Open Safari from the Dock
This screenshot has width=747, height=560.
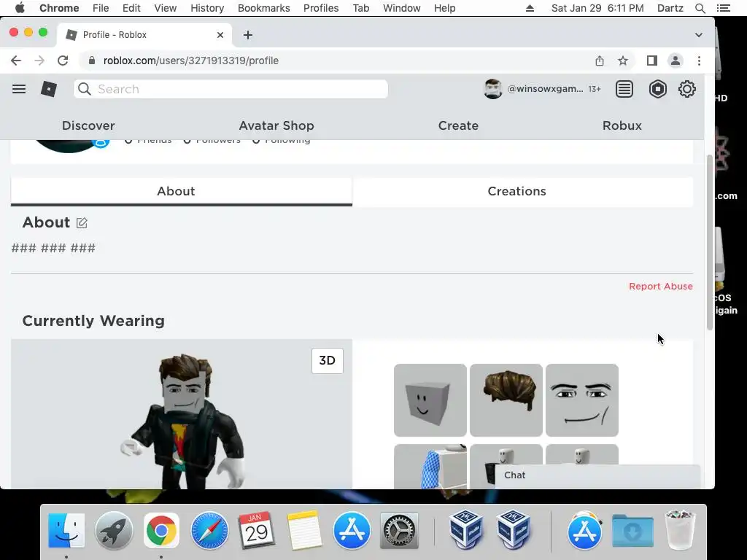pos(209,530)
